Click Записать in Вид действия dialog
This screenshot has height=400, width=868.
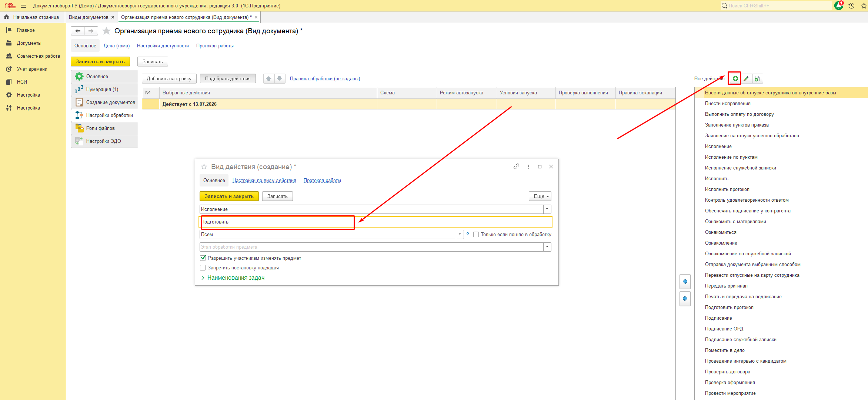pyautogui.click(x=277, y=196)
